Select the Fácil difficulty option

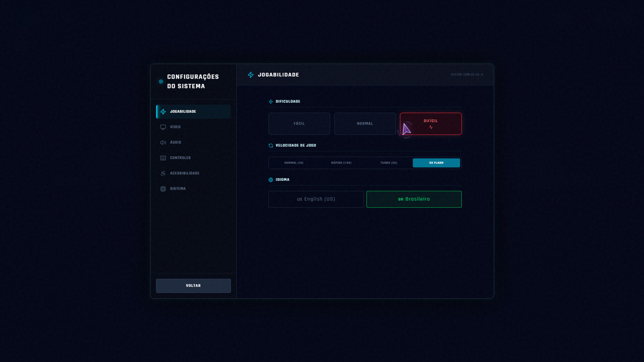tap(299, 124)
